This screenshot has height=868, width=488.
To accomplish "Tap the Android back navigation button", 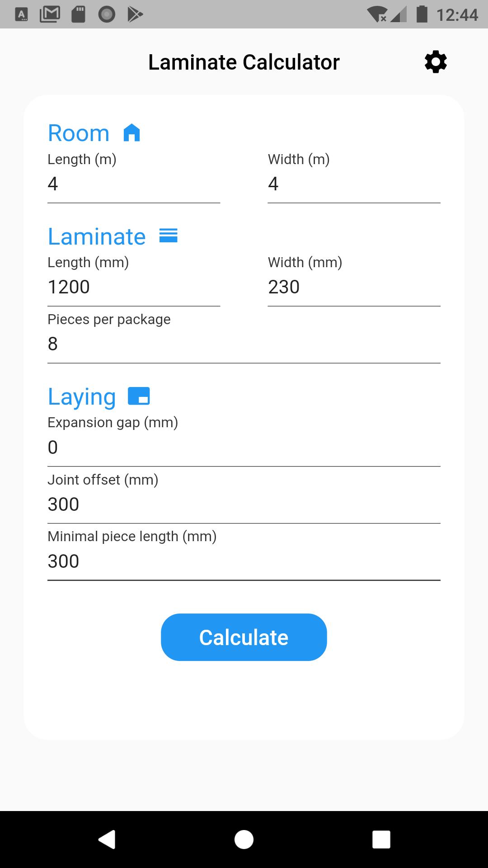I will (107, 840).
